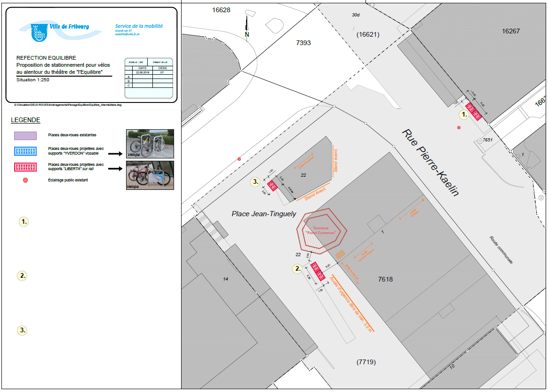Viewport: 548px width, 392px height.
Task: Select numbered circle 1 below the legend
Action: [x=23, y=221]
